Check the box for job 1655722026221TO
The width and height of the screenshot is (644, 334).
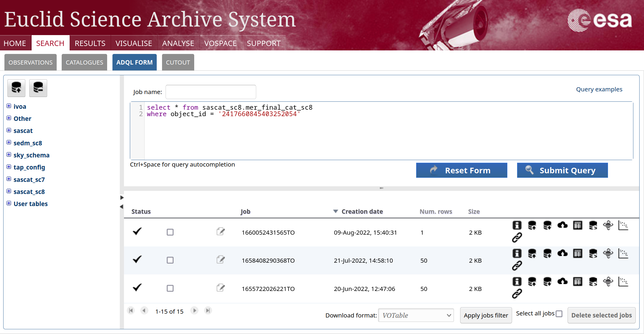pos(170,288)
